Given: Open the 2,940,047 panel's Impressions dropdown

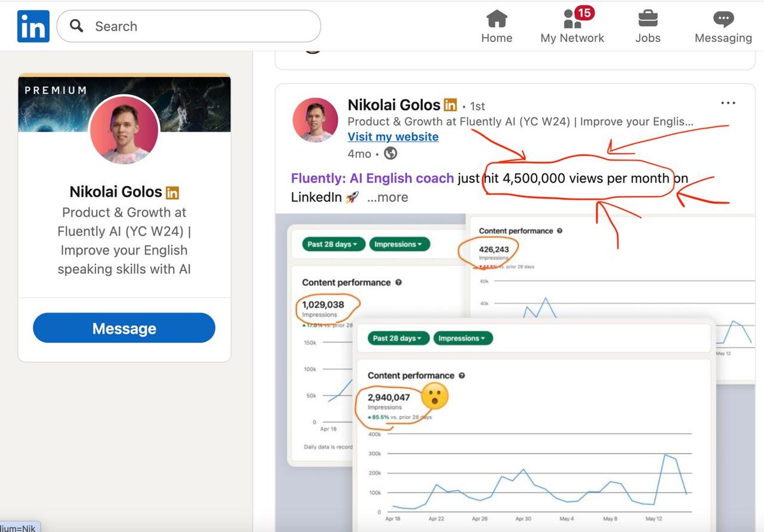Looking at the screenshot, I should click(x=463, y=338).
